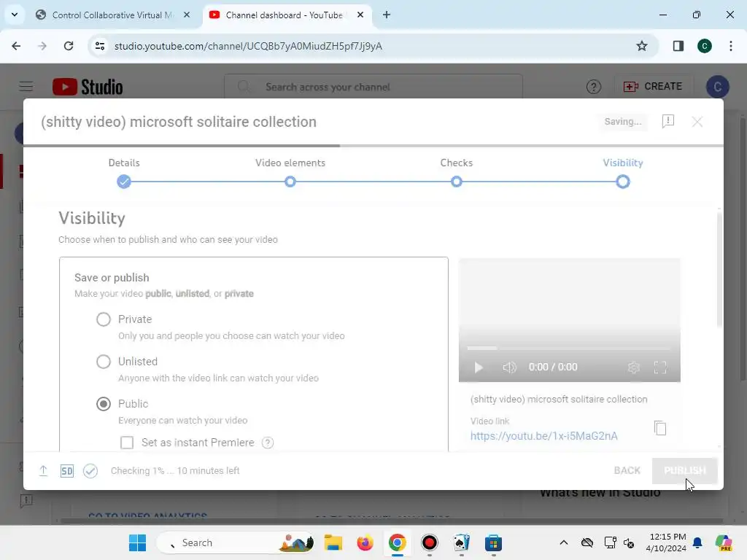747x560 pixels.
Task: Open a new browser tab
Action: (387, 15)
